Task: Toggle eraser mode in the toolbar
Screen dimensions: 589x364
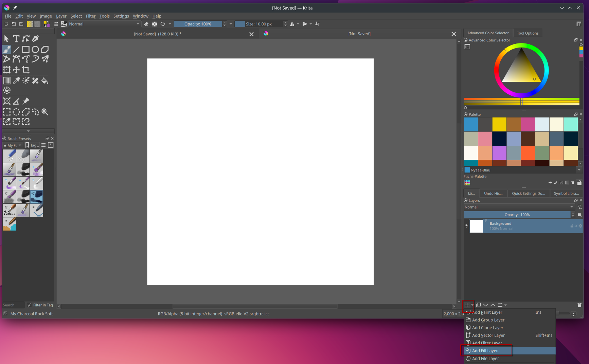Action: (x=146, y=24)
